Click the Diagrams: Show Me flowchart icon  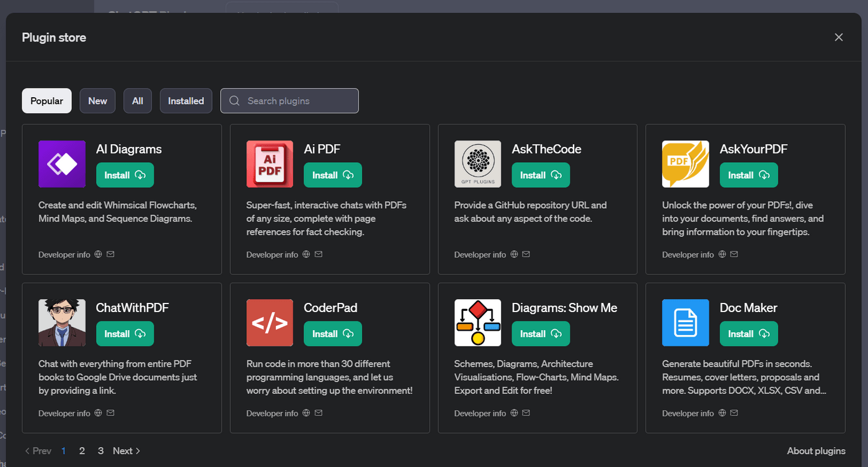point(477,323)
